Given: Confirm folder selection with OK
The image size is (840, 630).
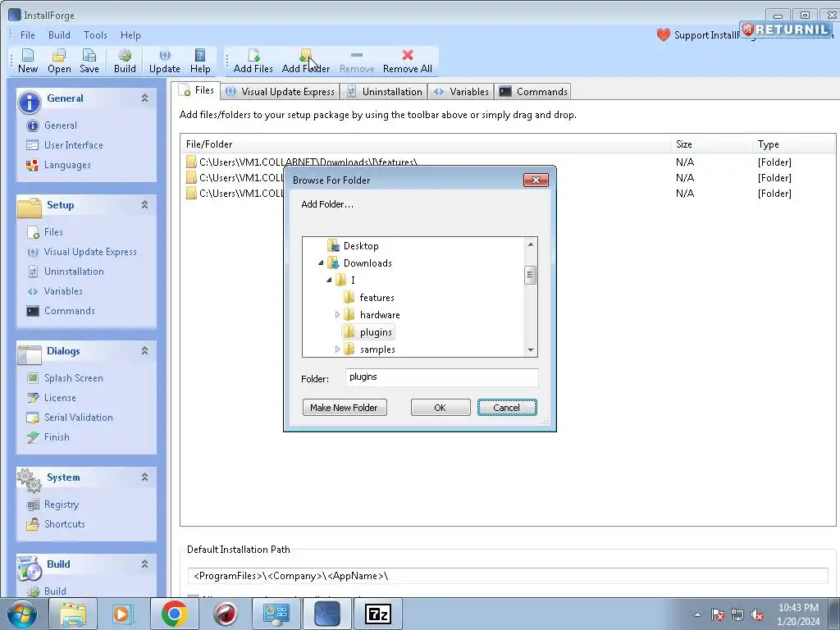Looking at the screenshot, I should (441, 408).
